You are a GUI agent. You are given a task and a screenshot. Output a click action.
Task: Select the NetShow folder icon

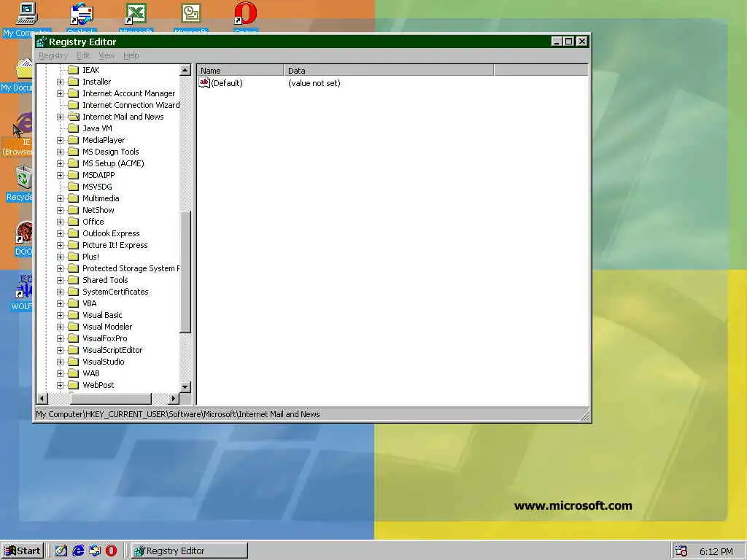click(74, 210)
